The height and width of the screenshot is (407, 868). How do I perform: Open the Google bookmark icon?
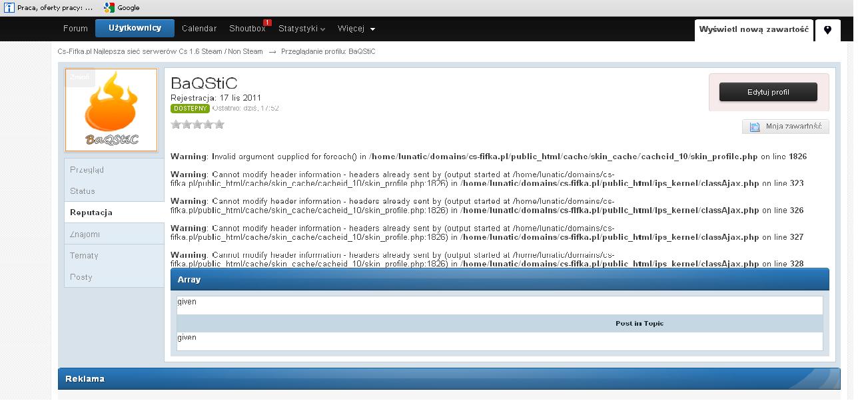point(109,7)
